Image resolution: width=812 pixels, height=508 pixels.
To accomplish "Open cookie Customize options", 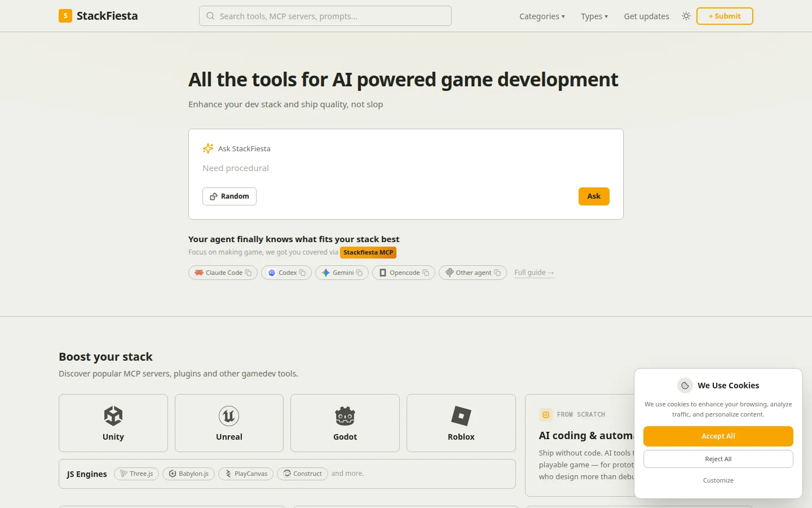I will coord(718,480).
